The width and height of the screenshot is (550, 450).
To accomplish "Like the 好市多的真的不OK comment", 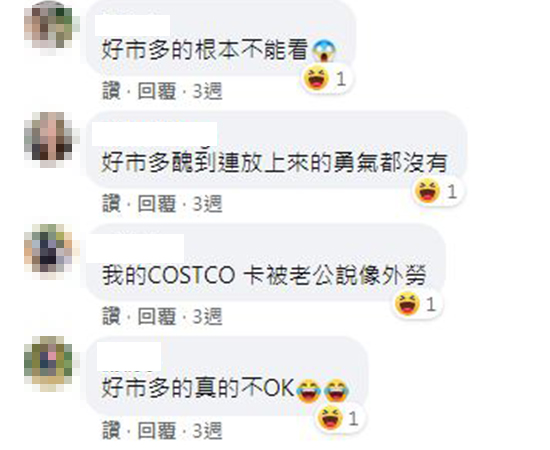I will (x=111, y=430).
